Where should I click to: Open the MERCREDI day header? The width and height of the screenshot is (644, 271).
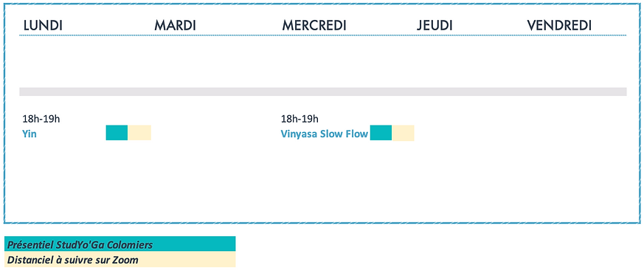pyautogui.click(x=314, y=26)
